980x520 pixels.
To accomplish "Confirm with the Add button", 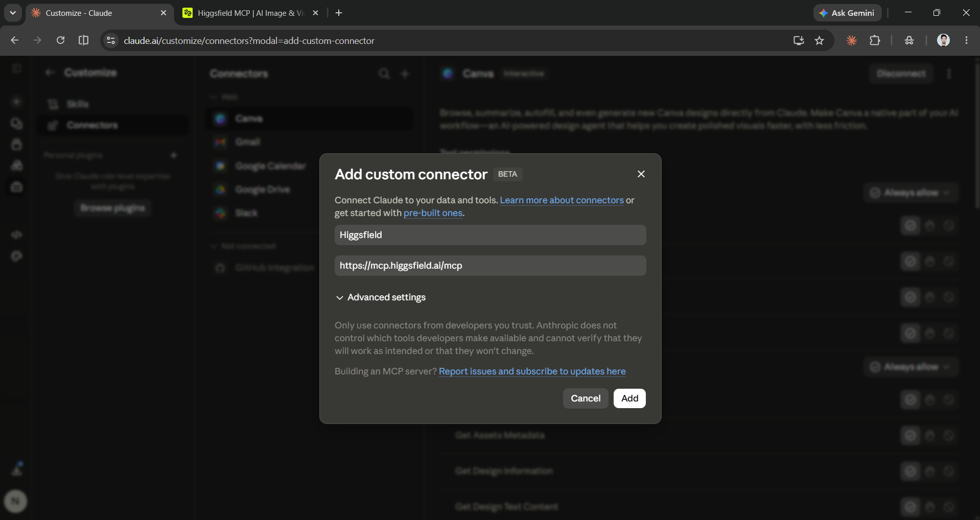I will coord(629,398).
